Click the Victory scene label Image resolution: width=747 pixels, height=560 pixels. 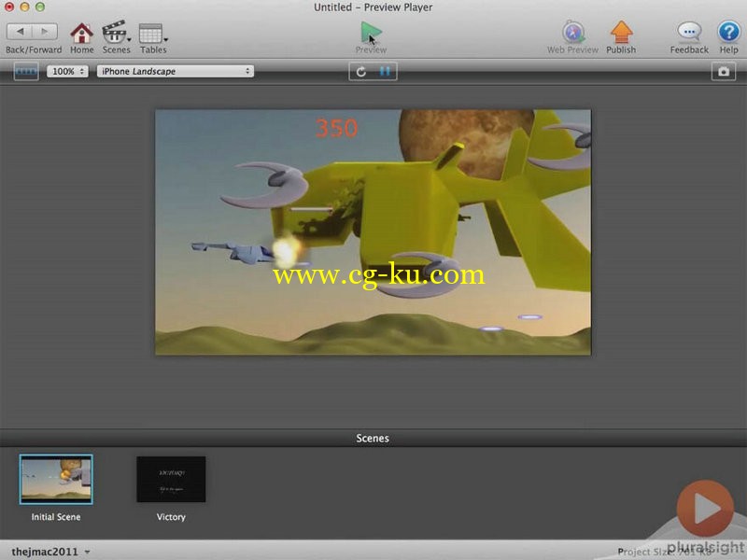tap(171, 517)
